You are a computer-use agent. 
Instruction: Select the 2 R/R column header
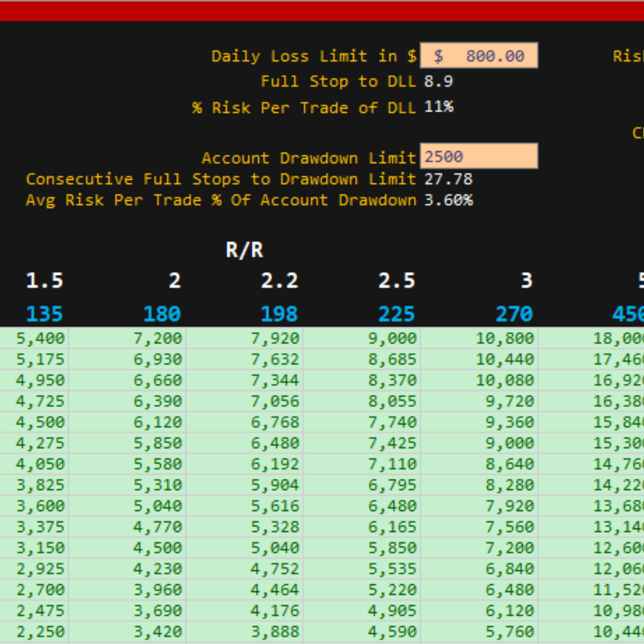174,280
